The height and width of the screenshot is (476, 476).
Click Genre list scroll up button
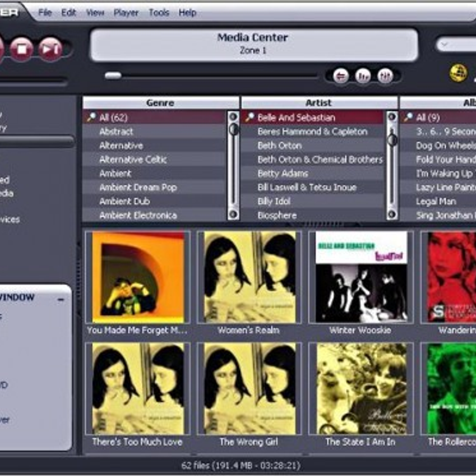(233, 117)
